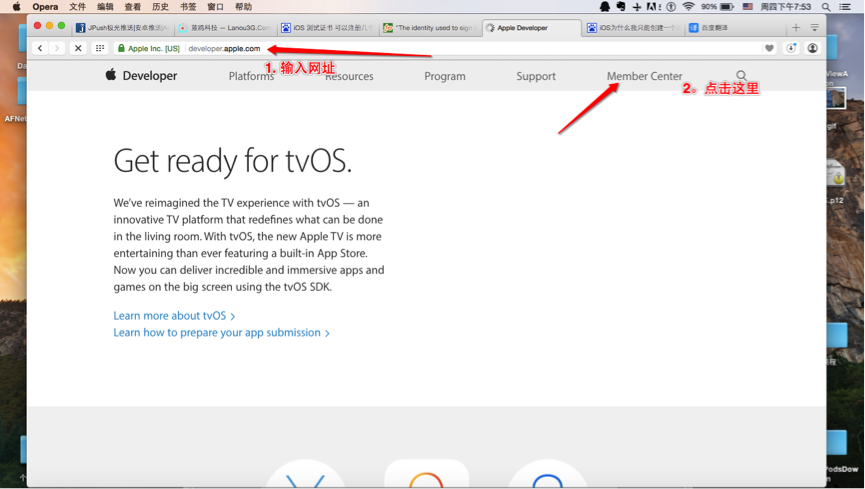Switch to the iOS 测试证书 tab

[328, 28]
